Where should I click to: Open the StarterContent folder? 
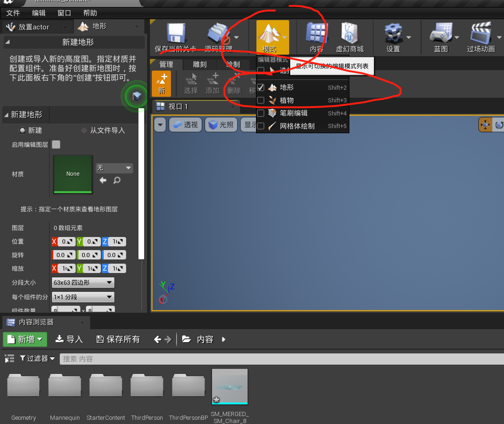[106, 385]
